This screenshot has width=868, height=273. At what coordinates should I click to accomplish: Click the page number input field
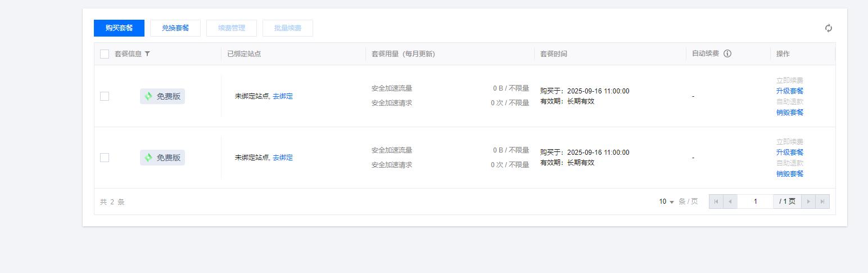(755, 202)
